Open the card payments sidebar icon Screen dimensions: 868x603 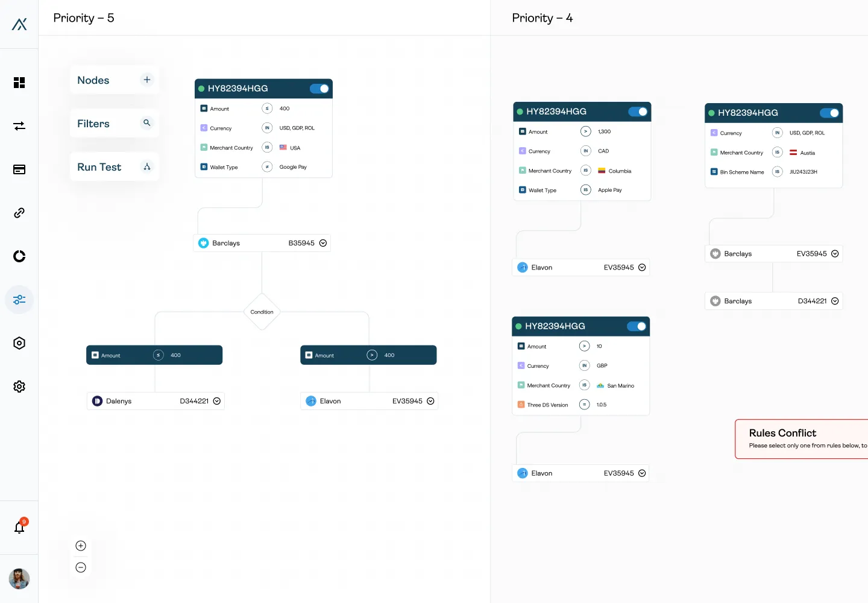pos(19,169)
